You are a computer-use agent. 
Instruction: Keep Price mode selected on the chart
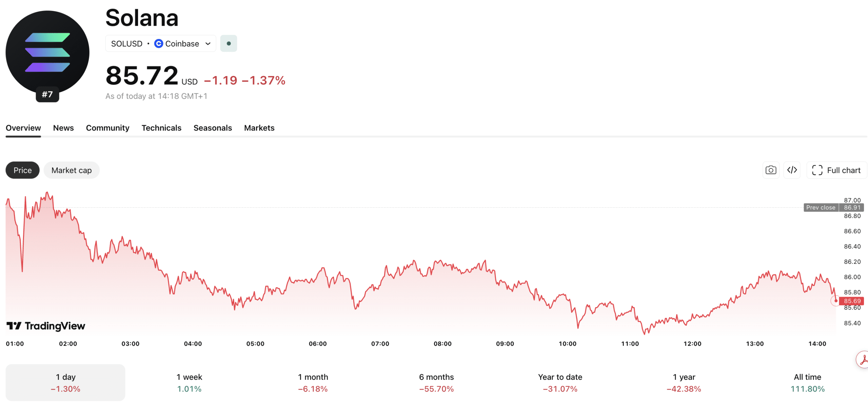pyautogui.click(x=22, y=170)
